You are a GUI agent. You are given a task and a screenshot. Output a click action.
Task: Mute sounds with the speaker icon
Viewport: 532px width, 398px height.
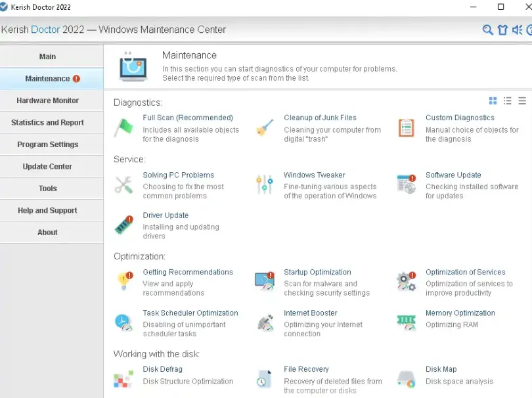point(517,30)
